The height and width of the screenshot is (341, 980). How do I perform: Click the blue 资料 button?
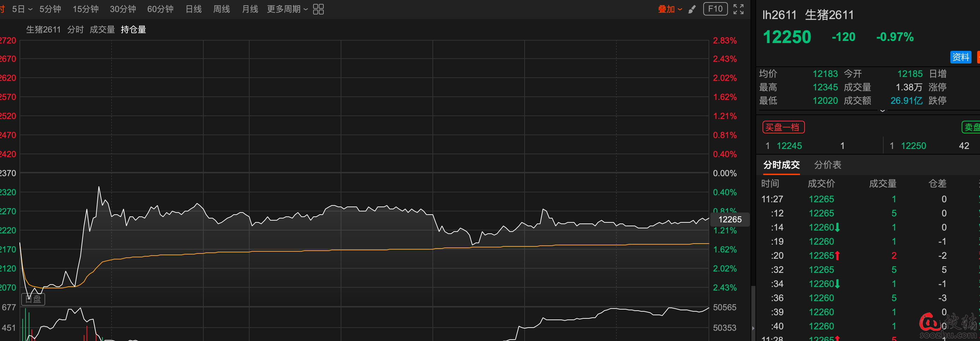coord(960,57)
